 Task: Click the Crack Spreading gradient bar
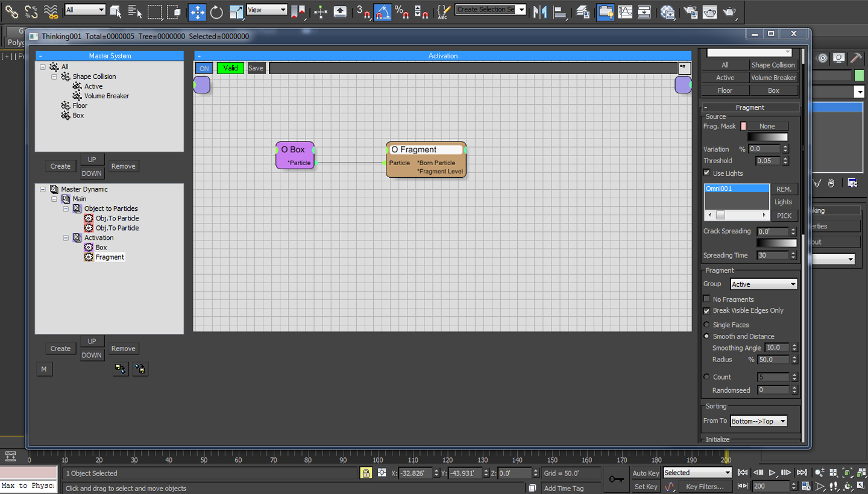click(x=776, y=243)
